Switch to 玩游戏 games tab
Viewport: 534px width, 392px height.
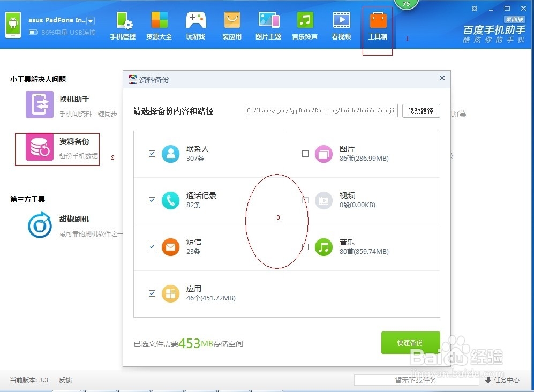195,26
